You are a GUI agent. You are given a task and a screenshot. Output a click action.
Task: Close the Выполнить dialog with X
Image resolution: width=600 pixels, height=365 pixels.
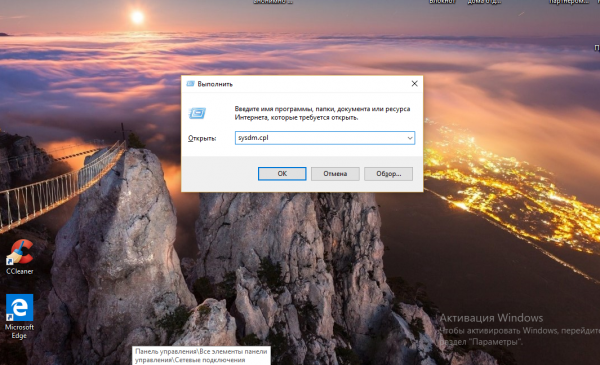click(x=414, y=84)
